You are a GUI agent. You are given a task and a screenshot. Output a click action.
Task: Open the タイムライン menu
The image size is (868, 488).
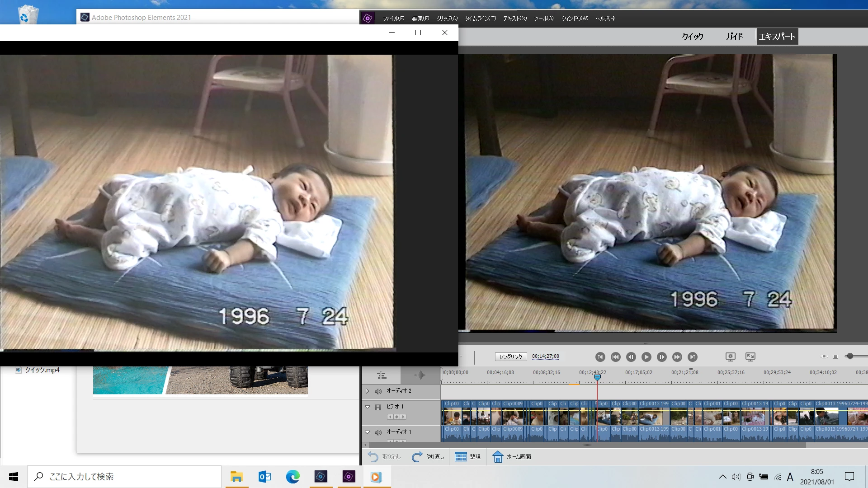pos(480,19)
